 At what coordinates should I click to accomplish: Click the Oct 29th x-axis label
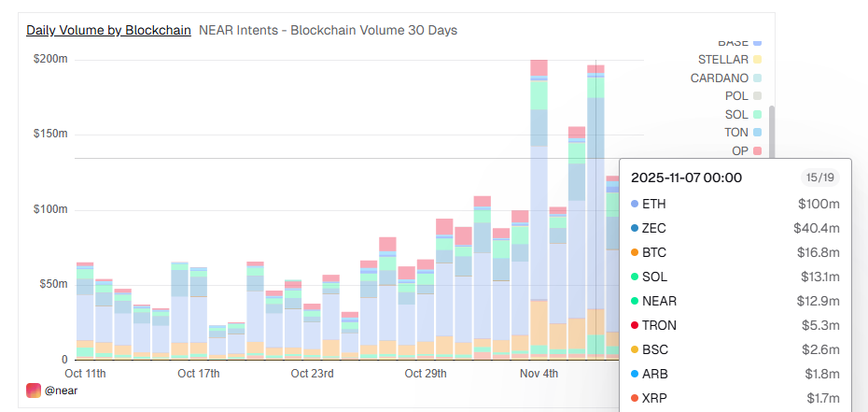426,374
